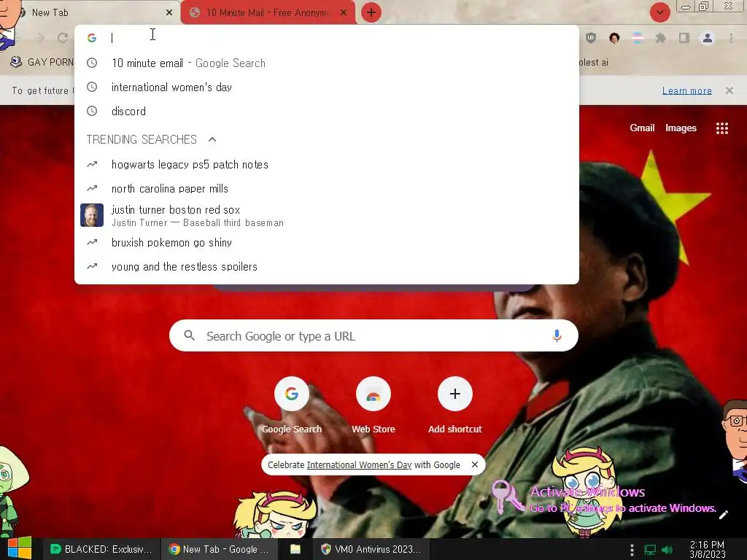Open the tab search dropdown arrow
Image resolution: width=747 pixels, height=560 pixels.
click(659, 12)
